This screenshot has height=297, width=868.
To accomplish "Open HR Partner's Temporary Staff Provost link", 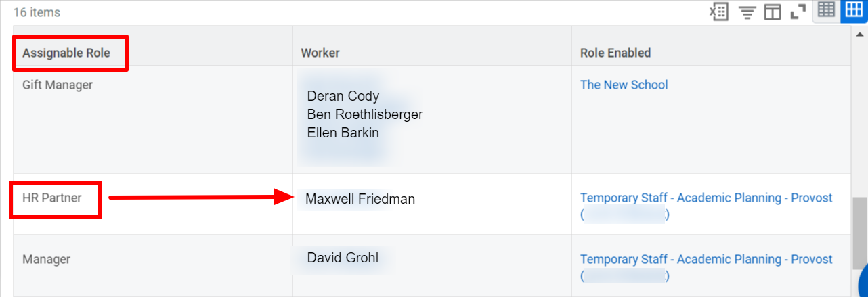I will click(706, 206).
